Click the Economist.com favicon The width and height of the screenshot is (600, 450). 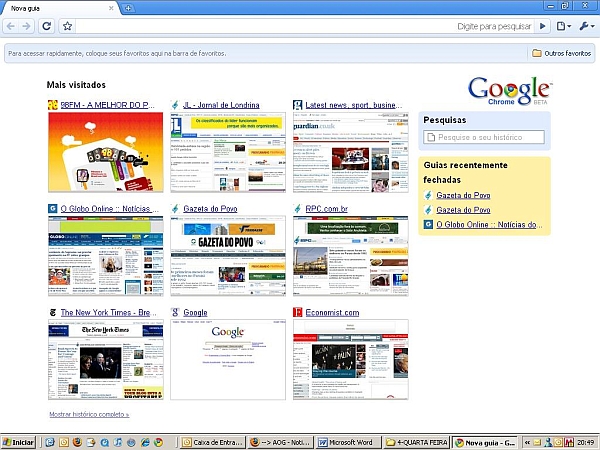point(297,312)
